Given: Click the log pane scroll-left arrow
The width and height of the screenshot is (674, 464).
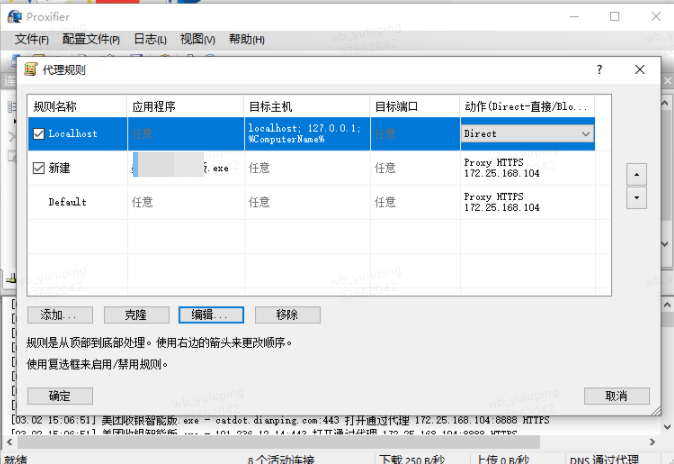Looking at the screenshot, I should (x=9, y=442).
